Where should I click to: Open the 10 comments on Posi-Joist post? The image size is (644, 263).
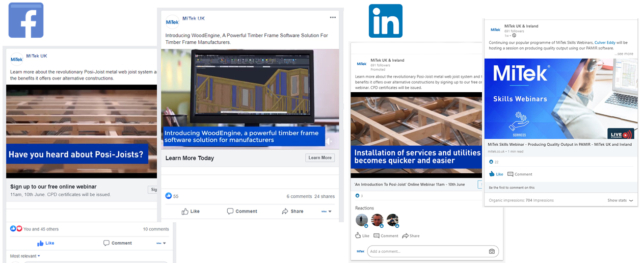pyautogui.click(x=156, y=229)
